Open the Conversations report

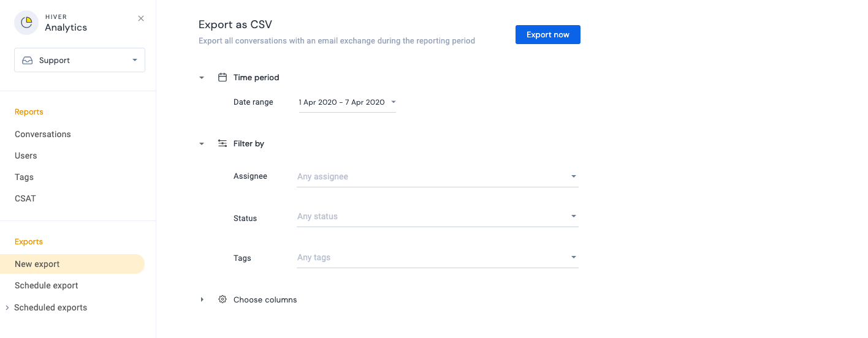pyautogui.click(x=43, y=134)
